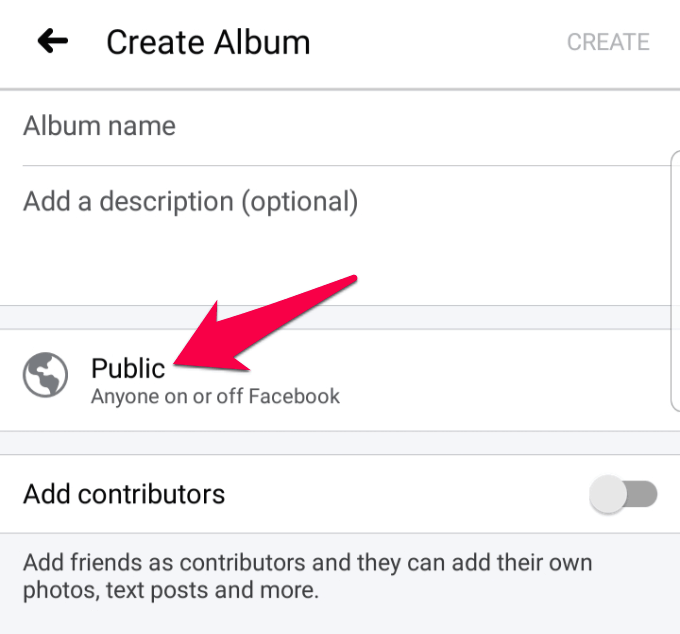The height and width of the screenshot is (634, 680).
Task: Click the Add contributors label
Action: [124, 494]
